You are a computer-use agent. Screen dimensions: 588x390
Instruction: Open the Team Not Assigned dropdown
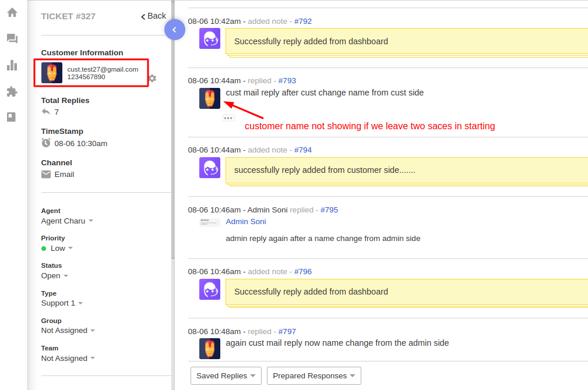[x=68, y=359]
